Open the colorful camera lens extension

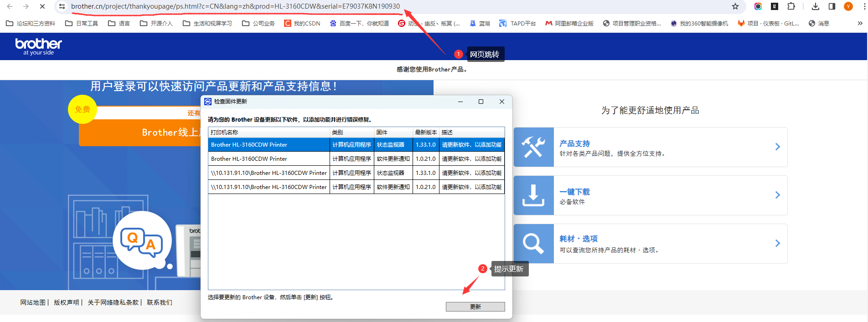[x=758, y=6]
